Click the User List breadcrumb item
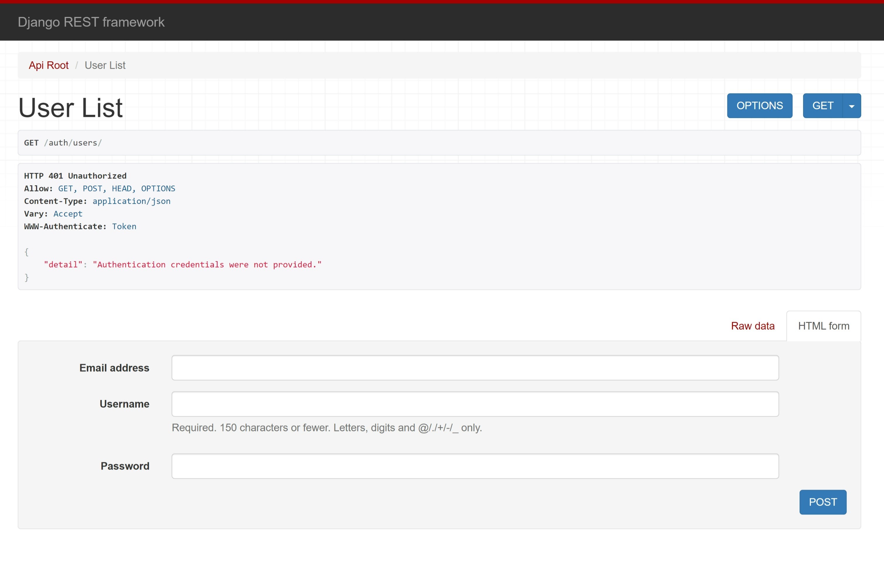Screen dimensions: 884x588 105,65
